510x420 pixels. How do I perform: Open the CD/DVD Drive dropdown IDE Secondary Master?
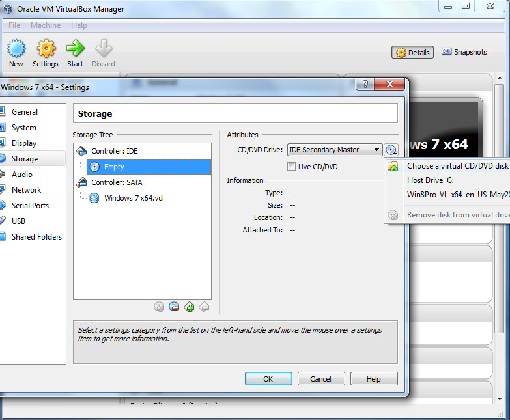(335, 150)
